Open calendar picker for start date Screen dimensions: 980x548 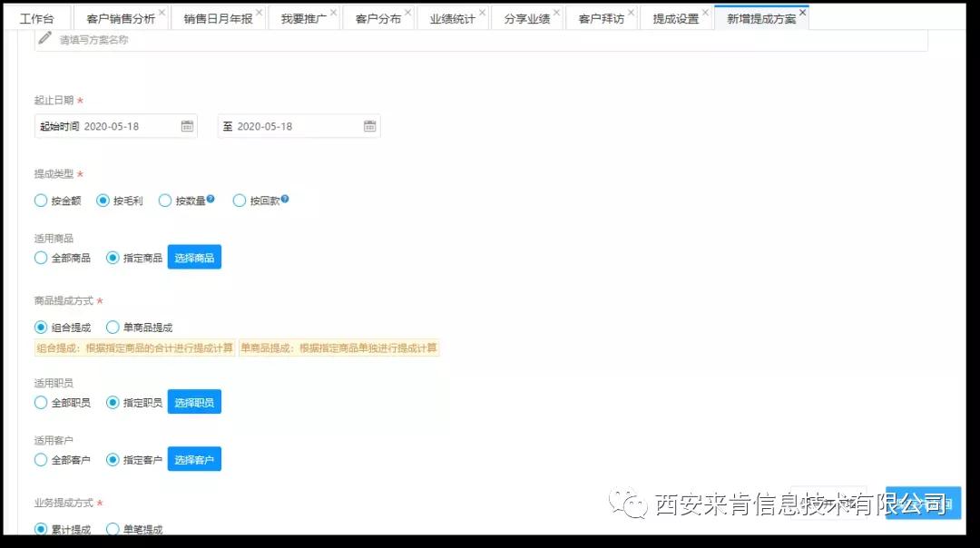click(x=187, y=126)
